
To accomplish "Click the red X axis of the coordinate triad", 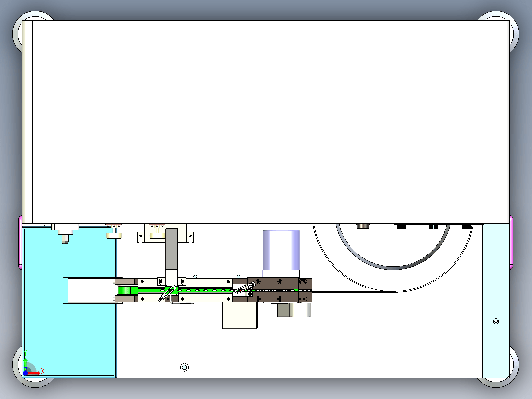I will pos(34,373).
